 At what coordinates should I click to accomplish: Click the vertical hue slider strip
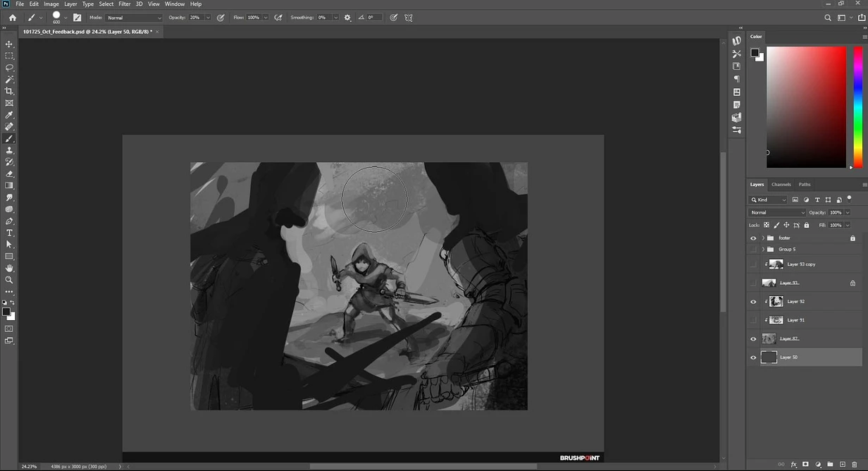click(x=857, y=106)
